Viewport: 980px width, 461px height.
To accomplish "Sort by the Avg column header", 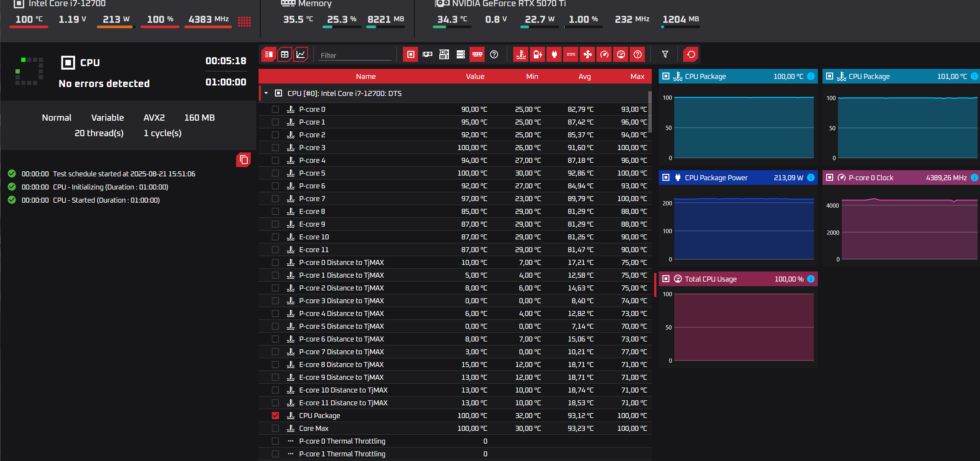I will (584, 76).
